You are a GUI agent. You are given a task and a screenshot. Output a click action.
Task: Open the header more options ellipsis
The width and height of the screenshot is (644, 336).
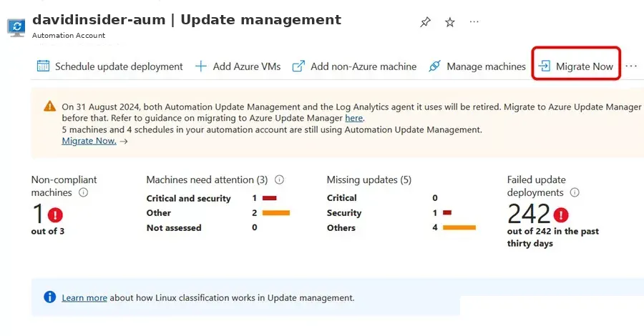pos(474,21)
